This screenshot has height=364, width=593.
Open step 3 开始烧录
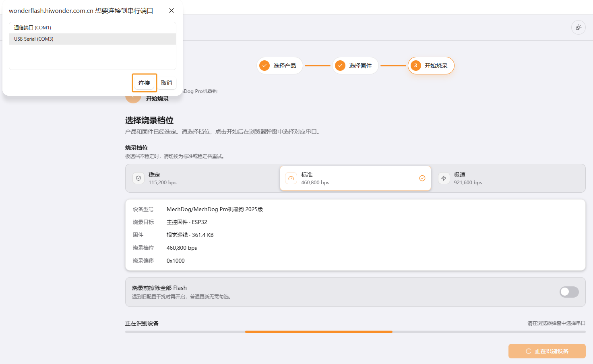(431, 66)
